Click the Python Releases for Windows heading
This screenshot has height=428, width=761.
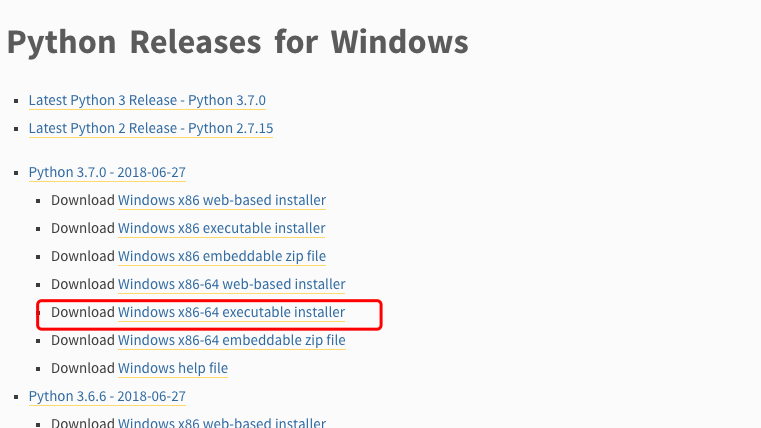tap(237, 43)
